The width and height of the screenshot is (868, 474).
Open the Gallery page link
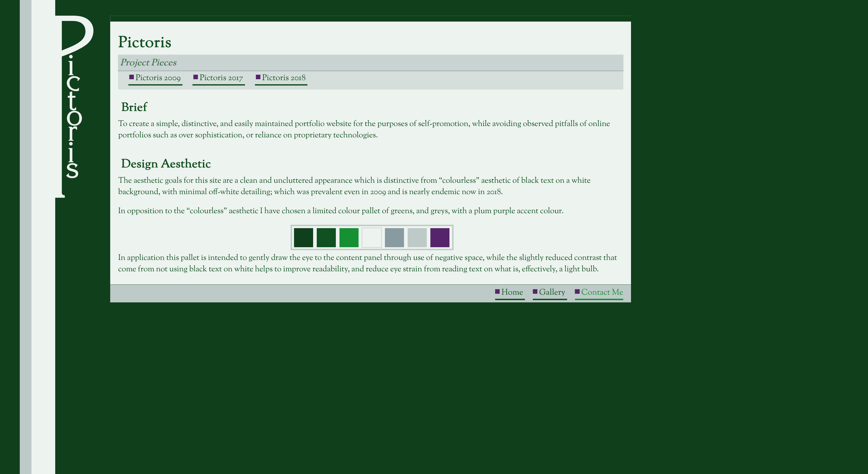pos(552,292)
